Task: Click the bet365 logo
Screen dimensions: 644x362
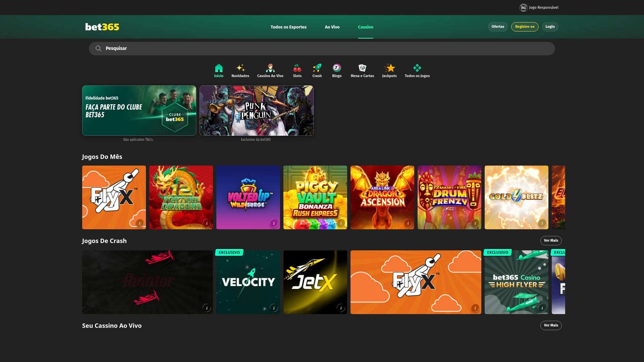Action: 102,27
